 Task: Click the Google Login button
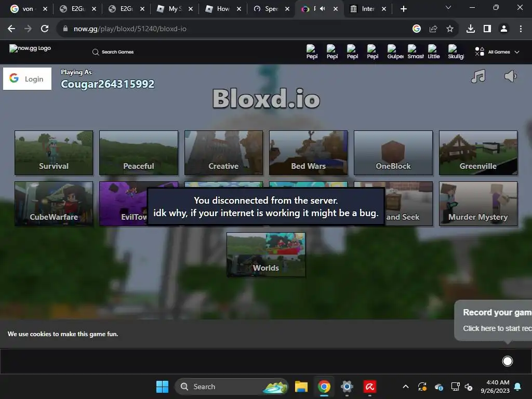(x=27, y=79)
